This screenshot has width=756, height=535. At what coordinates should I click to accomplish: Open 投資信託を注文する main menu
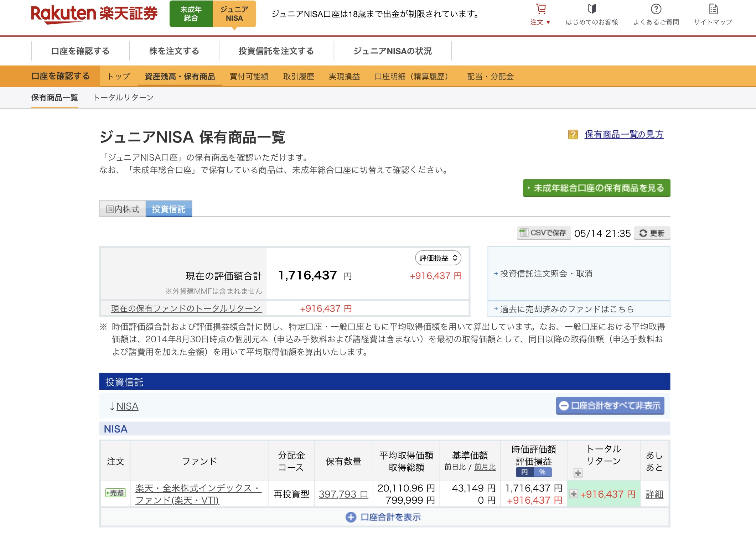pos(276,51)
